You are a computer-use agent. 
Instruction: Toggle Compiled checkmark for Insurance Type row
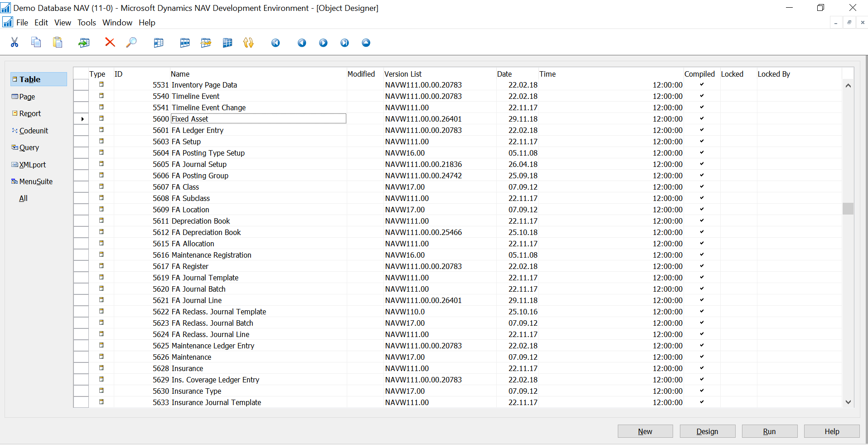[702, 391]
